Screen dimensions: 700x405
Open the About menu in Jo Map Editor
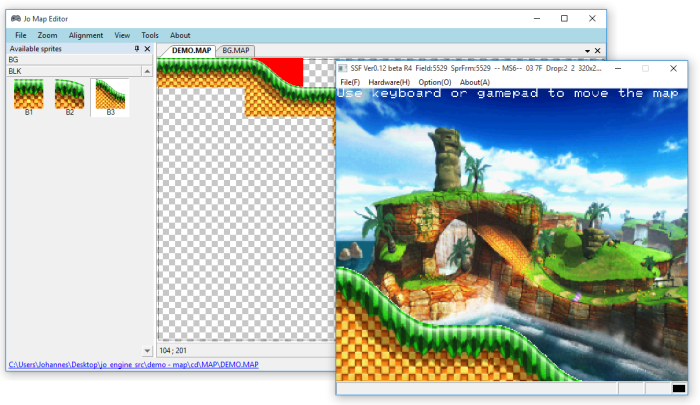click(x=180, y=35)
